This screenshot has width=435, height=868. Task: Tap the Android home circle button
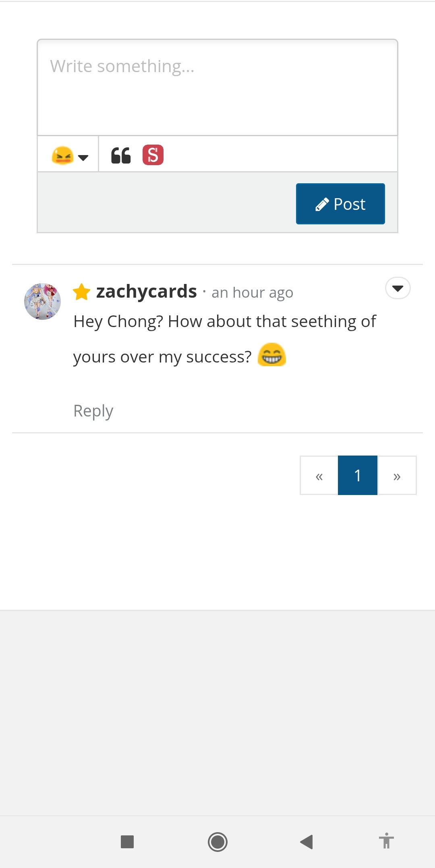[217, 842]
